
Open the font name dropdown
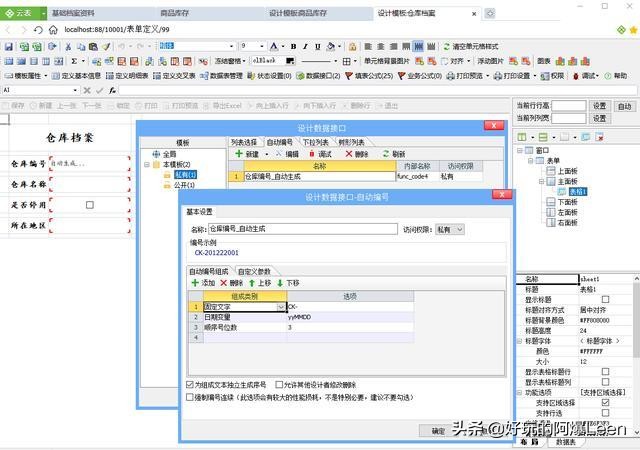pyautogui.click(x=231, y=47)
